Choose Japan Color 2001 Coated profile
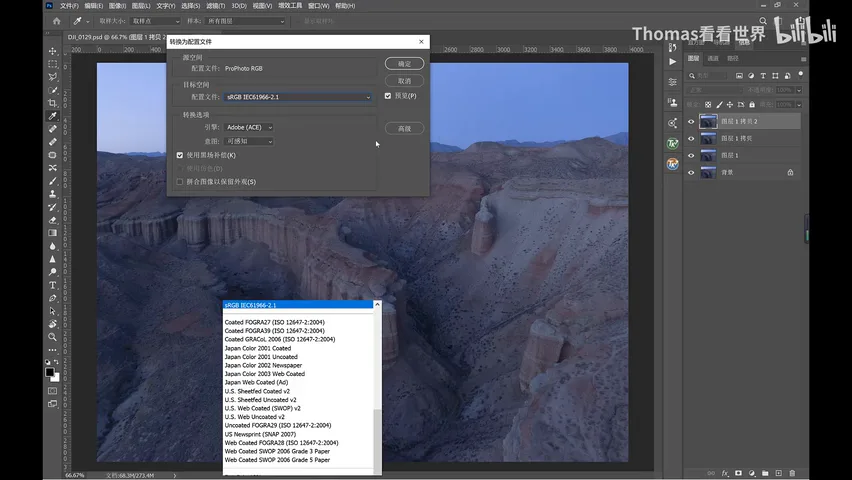 click(258, 348)
